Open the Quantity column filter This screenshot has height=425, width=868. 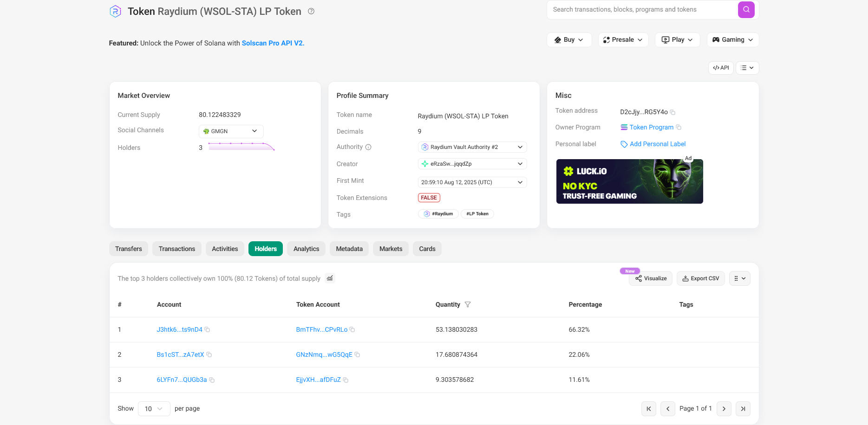pos(468,304)
